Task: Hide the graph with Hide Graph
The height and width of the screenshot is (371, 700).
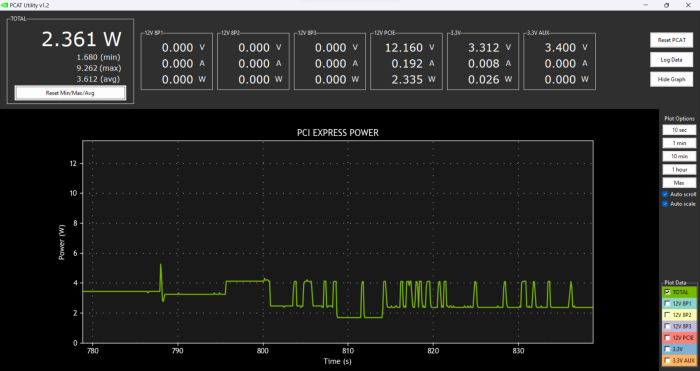Action: point(671,79)
